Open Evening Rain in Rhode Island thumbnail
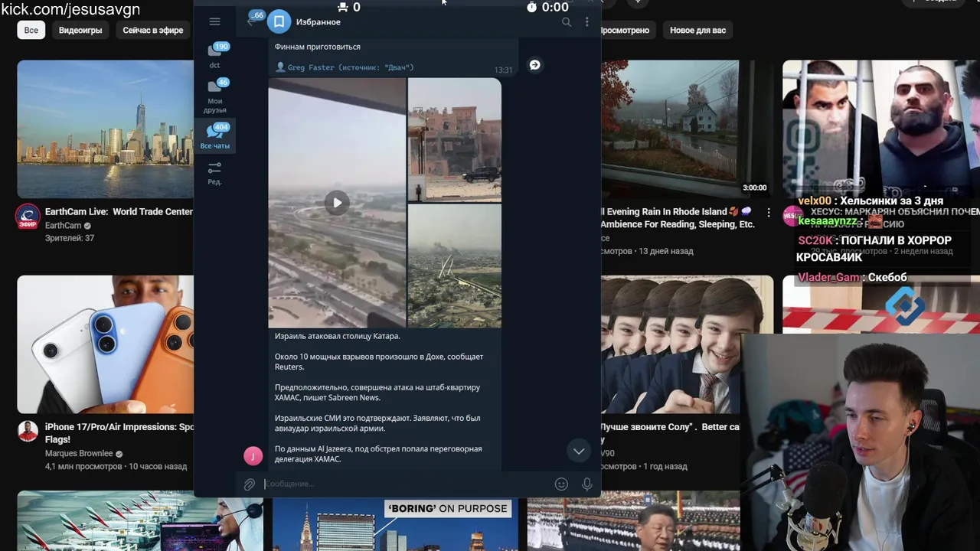The width and height of the screenshot is (980, 551). pos(687,129)
